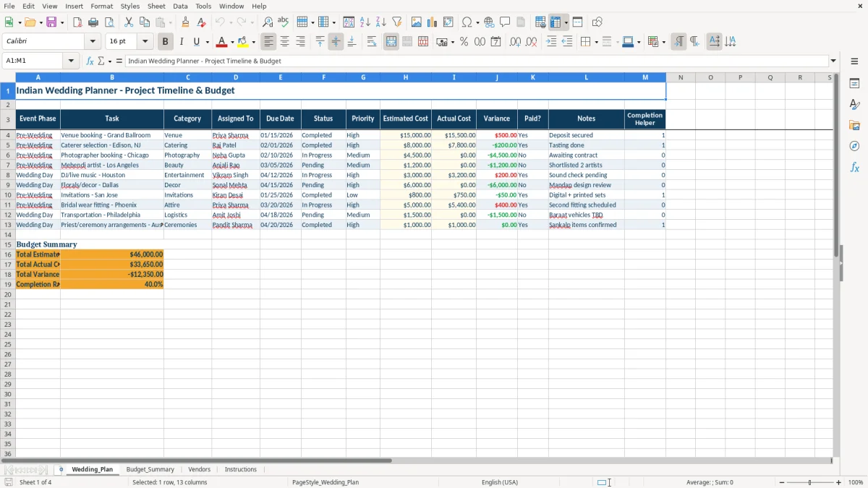This screenshot has width=868, height=488.
Task: Click the Print icon
Action: [93, 22]
